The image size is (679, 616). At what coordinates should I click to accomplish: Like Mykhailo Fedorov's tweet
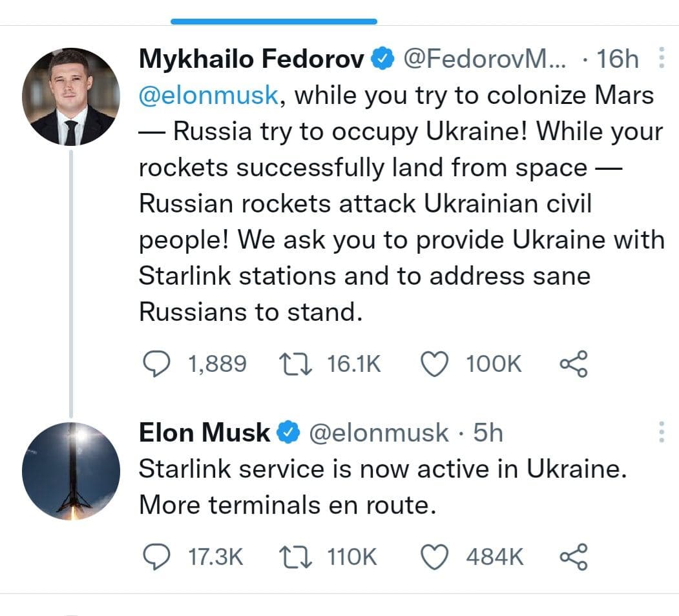(x=435, y=364)
